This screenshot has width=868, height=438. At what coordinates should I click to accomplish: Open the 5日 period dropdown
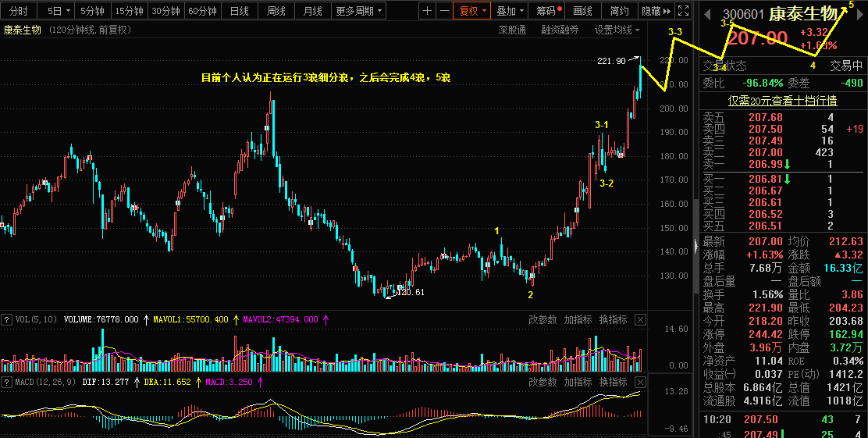point(59,10)
